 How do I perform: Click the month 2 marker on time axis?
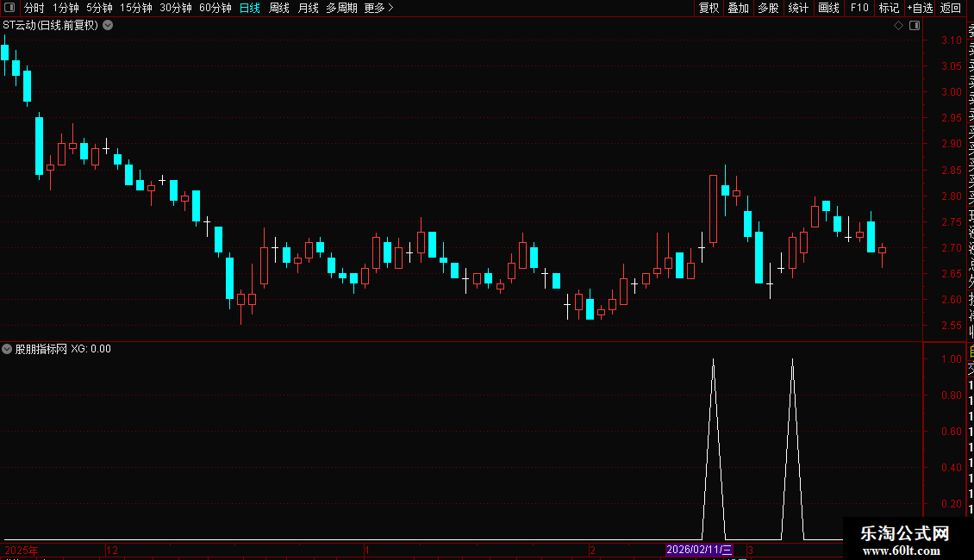pyautogui.click(x=593, y=550)
